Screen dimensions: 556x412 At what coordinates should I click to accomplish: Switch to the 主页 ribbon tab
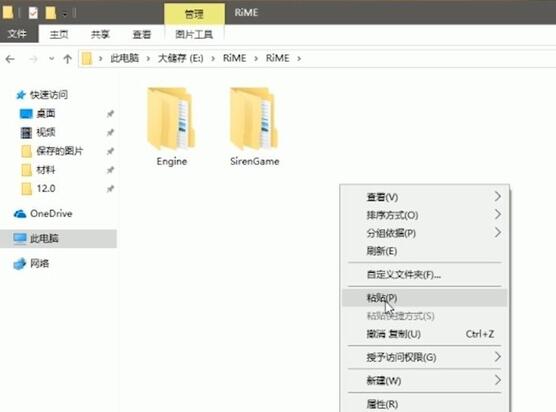coord(59,34)
